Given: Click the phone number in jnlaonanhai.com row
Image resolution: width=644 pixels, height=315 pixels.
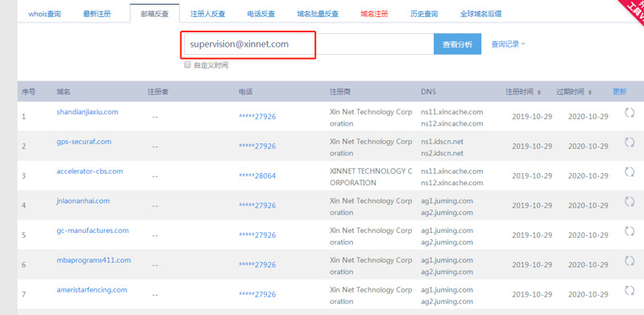Looking at the screenshot, I should (257, 205).
